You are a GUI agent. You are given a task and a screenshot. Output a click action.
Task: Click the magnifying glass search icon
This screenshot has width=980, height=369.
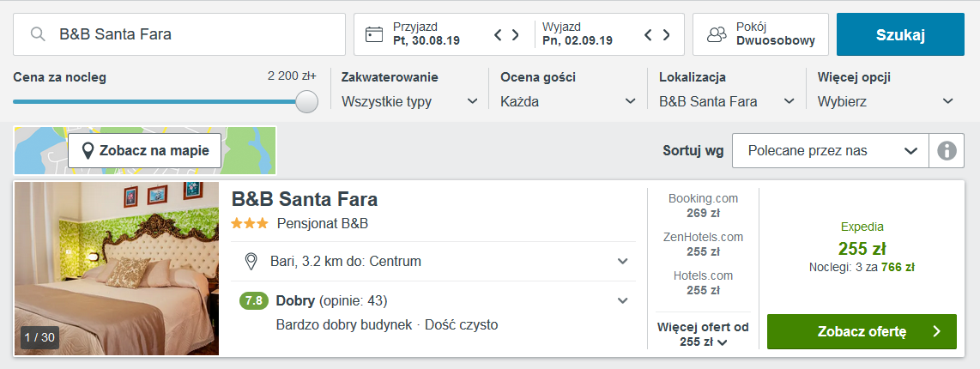(x=38, y=34)
